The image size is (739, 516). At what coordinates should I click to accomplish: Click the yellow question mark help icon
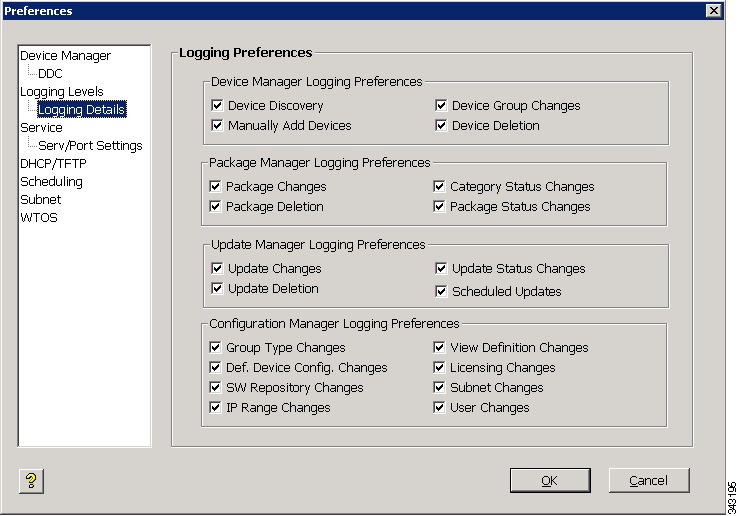32,481
